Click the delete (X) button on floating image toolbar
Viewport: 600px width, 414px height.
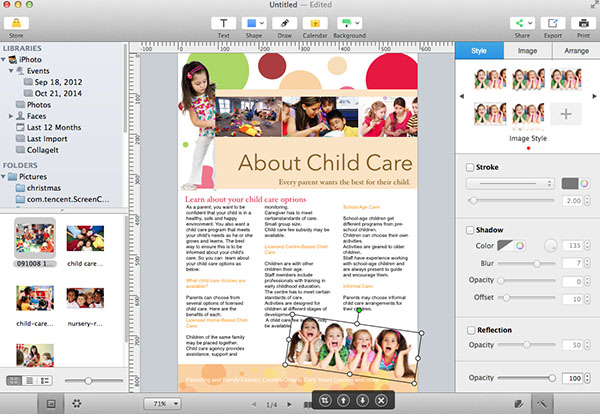point(380,400)
